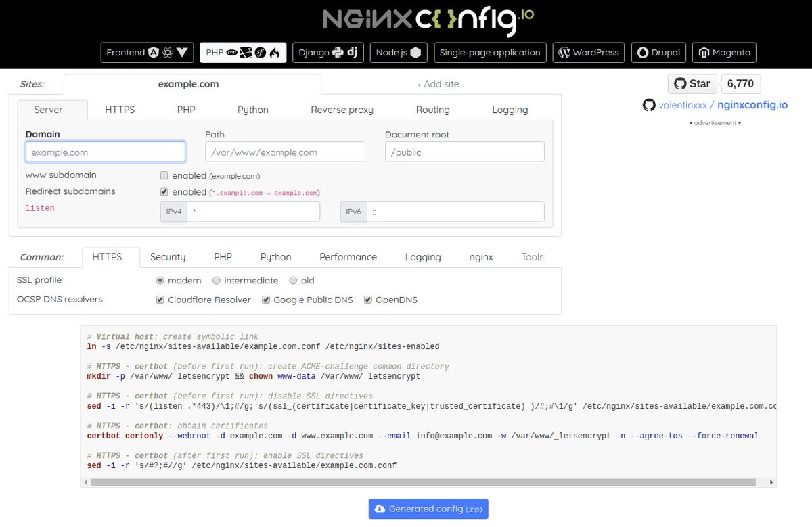
Task: Click the code box horizontal scrollbar thumb
Action: pos(423,482)
